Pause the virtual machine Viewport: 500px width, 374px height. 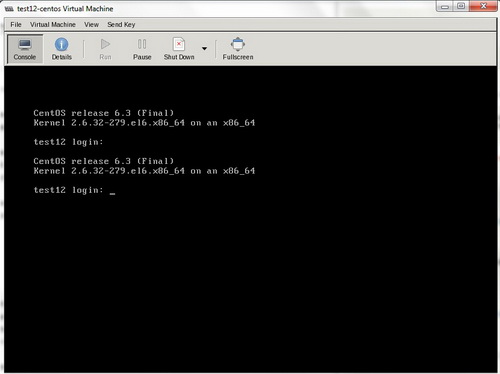(142, 49)
